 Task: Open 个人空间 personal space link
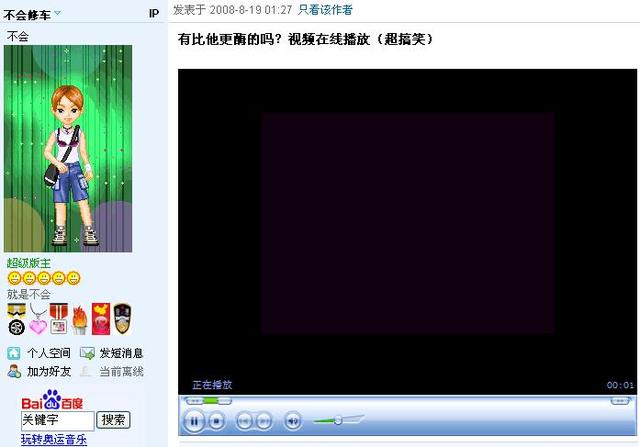tap(49, 353)
